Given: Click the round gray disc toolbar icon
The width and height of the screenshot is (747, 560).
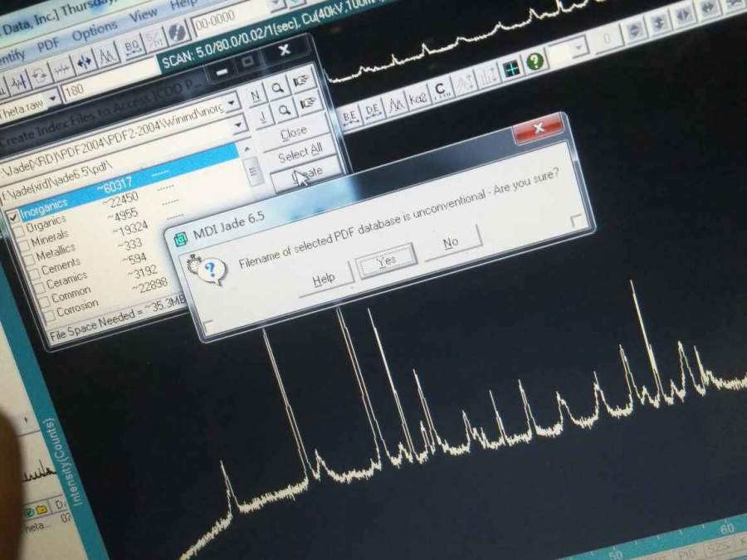Looking at the screenshot, I should (x=178, y=32).
